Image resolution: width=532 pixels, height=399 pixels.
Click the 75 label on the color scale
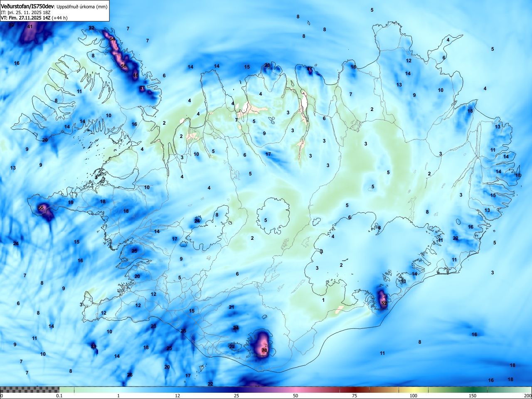tap(354, 396)
